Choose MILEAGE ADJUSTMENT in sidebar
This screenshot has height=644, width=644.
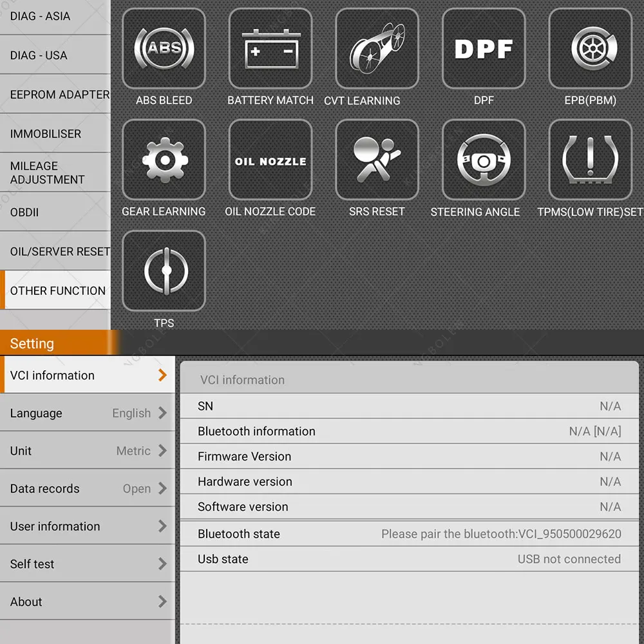click(x=55, y=173)
